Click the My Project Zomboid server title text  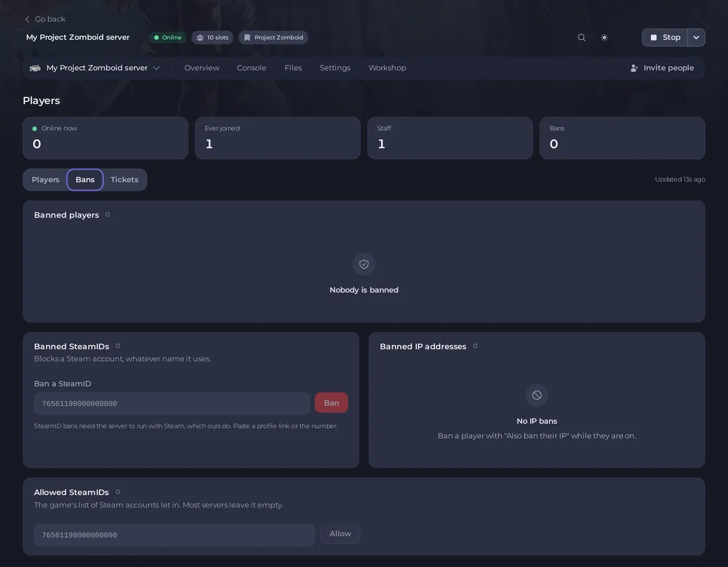(78, 38)
